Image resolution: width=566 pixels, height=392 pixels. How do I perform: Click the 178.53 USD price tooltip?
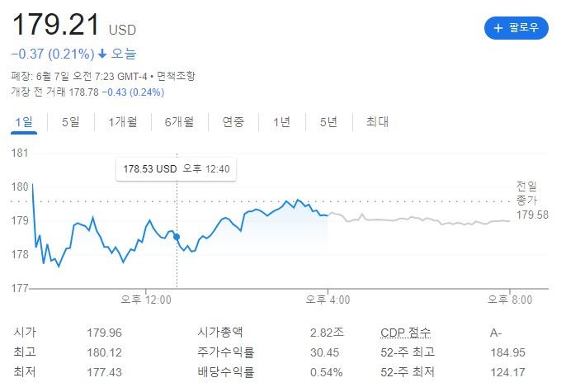[176, 169]
